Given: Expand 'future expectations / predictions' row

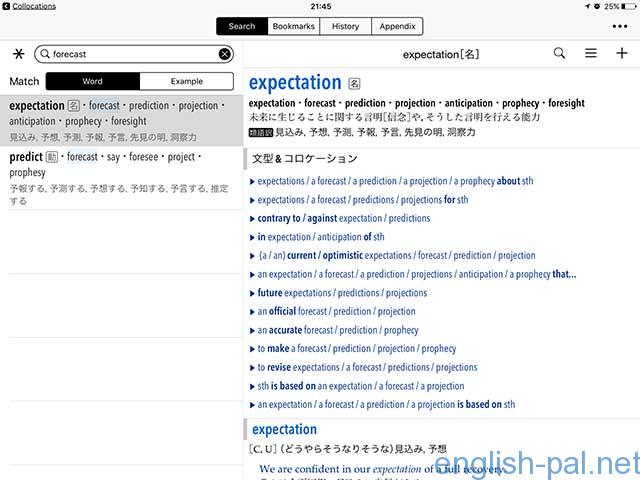Looking at the screenshot, I should point(342,293).
